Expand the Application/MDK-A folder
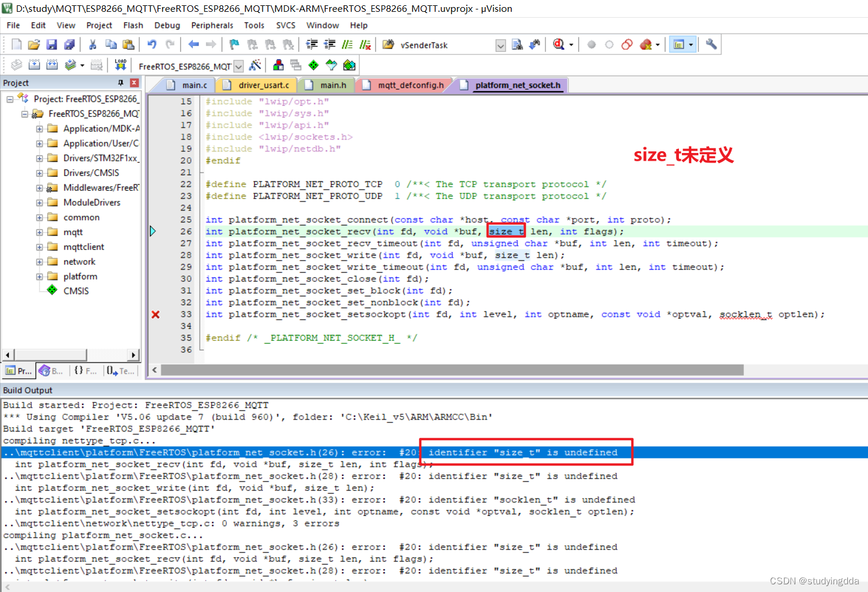Screen dimensions: 868x592 pos(39,129)
